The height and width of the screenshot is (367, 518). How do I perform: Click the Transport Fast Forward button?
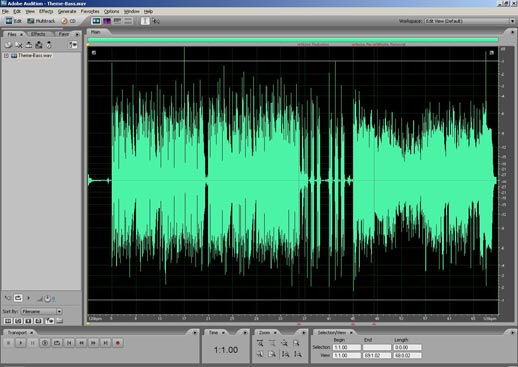tap(93, 343)
